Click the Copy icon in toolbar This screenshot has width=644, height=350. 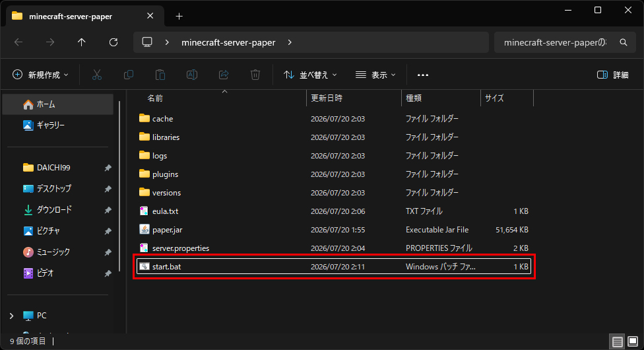(129, 75)
